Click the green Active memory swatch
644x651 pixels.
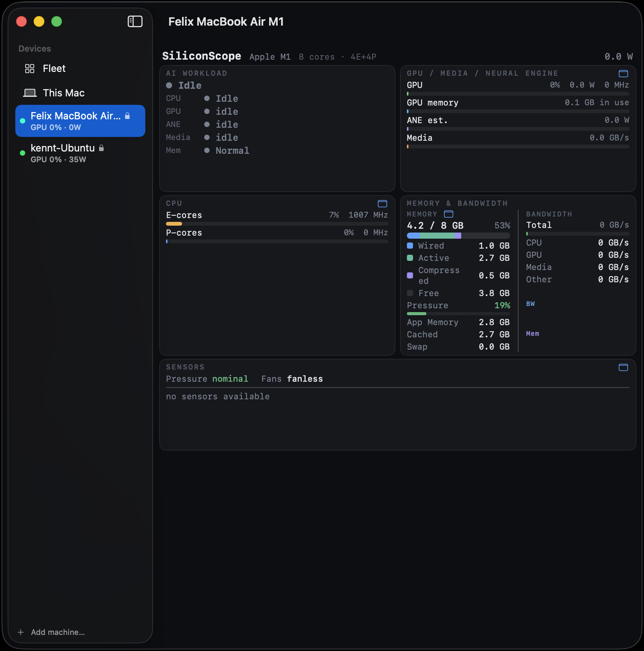coord(410,258)
